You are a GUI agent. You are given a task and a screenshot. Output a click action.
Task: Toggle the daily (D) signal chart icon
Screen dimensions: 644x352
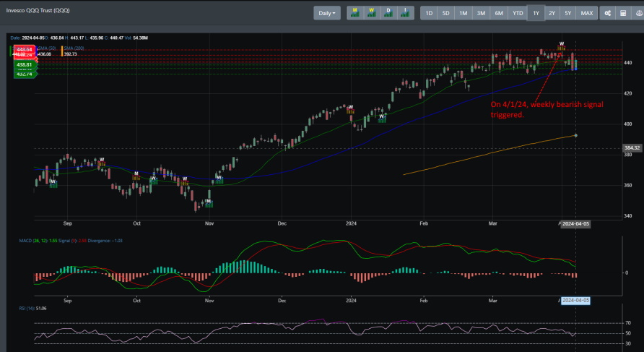[x=388, y=13]
